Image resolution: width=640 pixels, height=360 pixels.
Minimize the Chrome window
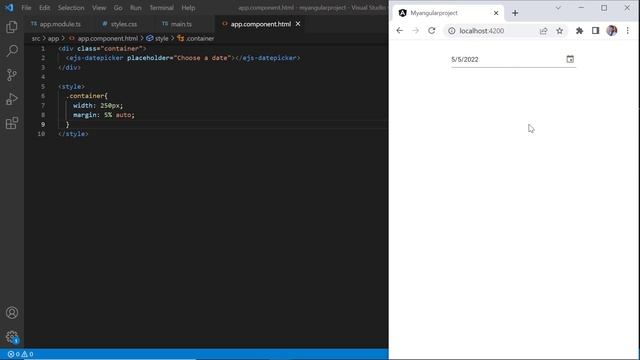coord(581,8)
